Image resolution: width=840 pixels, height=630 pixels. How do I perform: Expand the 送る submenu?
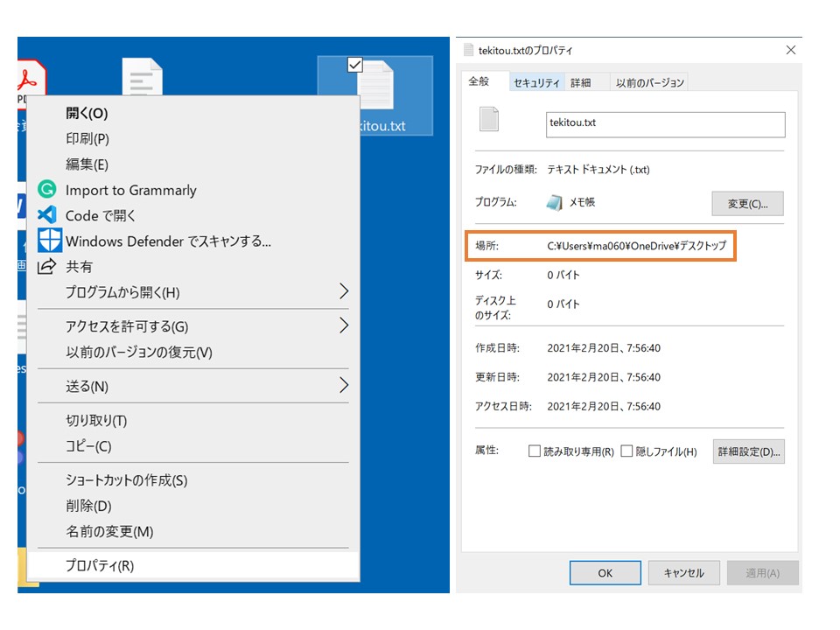coord(344,386)
